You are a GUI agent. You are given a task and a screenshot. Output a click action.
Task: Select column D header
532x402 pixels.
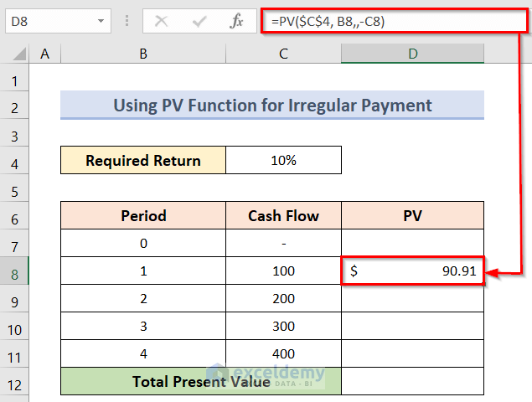tap(412, 54)
